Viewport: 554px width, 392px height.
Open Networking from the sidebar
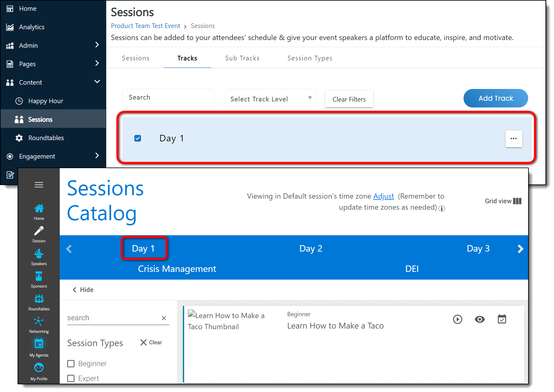[39, 322]
